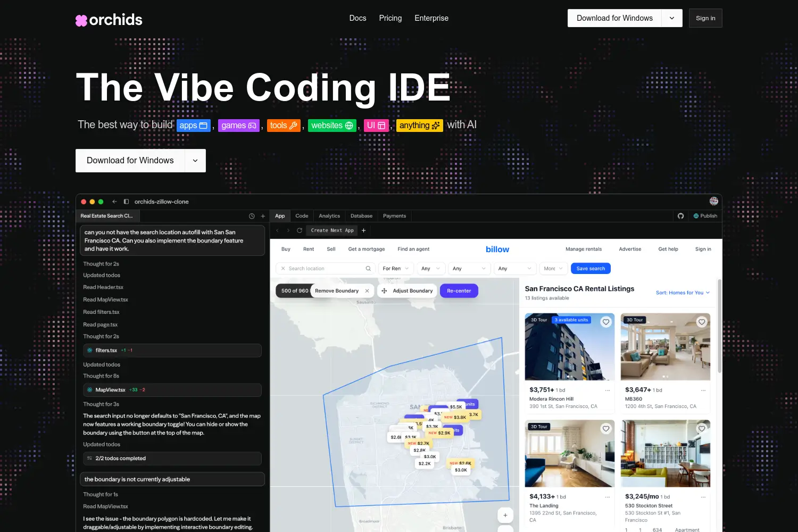
Task: Click Manage rentals in billow nav
Action: click(x=584, y=249)
